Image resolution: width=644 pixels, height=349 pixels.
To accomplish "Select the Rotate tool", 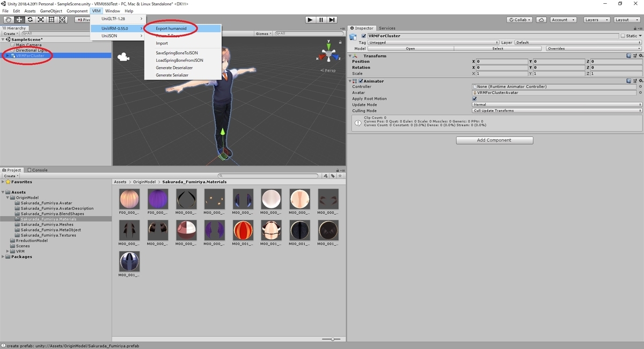I will [30, 20].
